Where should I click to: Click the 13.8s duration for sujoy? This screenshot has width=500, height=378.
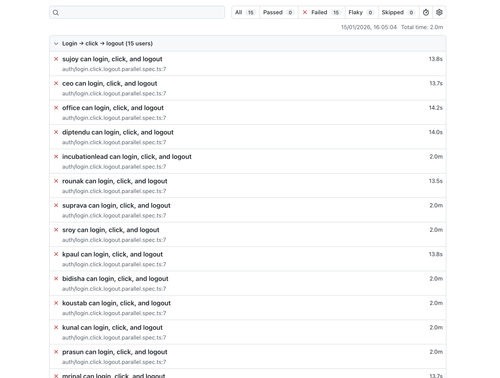(436, 59)
